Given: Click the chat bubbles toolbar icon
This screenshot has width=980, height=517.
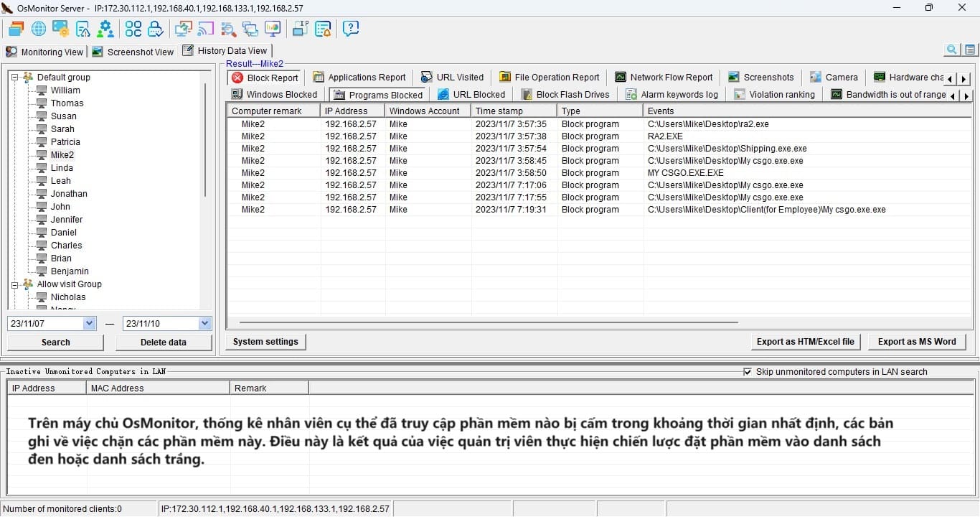Looking at the screenshot, I should [250, 29].
